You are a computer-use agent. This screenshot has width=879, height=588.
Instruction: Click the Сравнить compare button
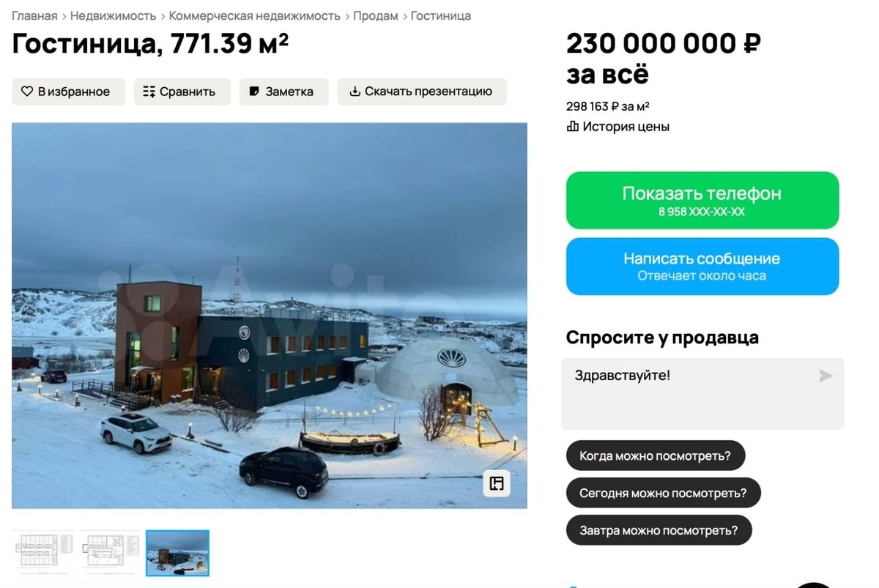coord(182,92)
